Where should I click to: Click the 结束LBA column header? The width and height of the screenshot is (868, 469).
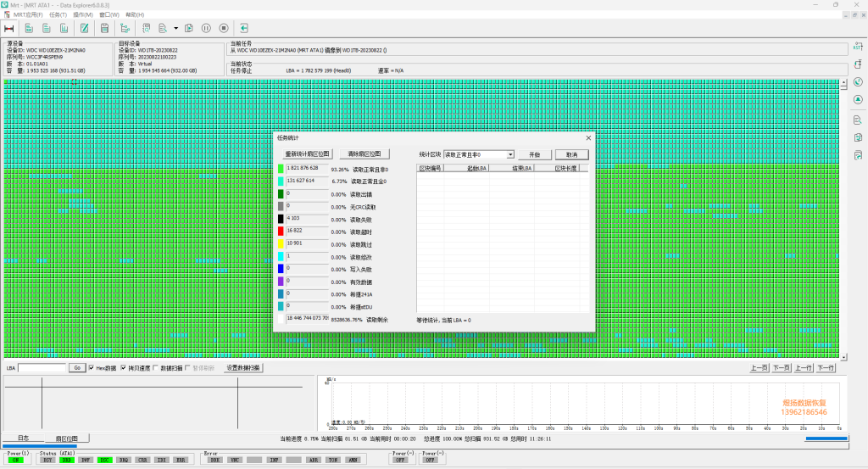click(x=511, y=168)
